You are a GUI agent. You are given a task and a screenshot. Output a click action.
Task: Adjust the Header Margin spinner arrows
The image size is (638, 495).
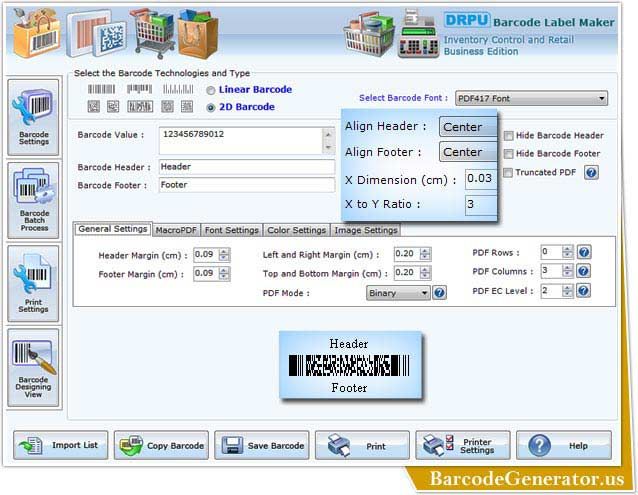pyautogui.click(x=224, y=255)
